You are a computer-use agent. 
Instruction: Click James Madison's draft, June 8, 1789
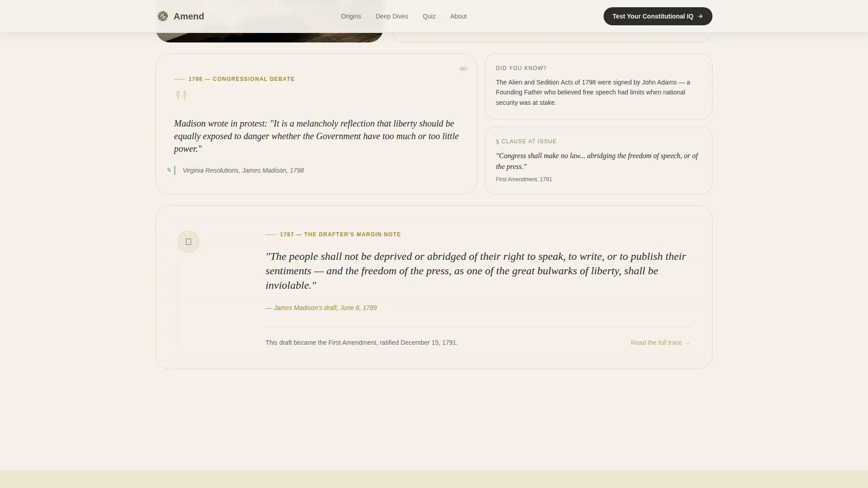pyautogui.click(x=321, y=308)
